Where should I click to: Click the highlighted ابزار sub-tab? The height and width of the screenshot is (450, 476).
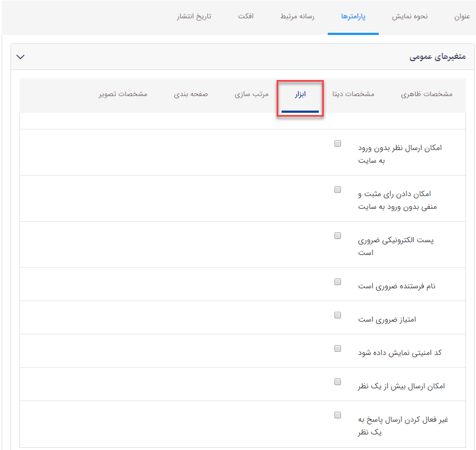(x=300, y=94)
